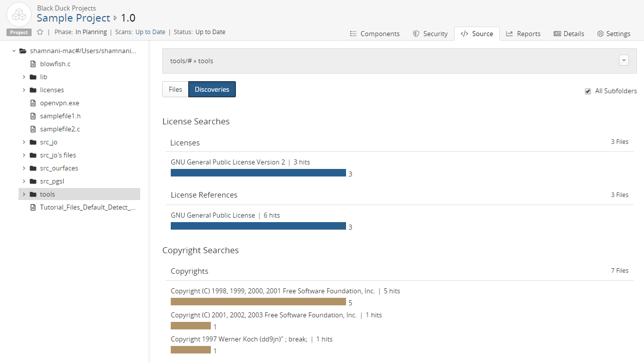
Task: Click the Werner Koch copyright hit count
Action: (215, 351)
